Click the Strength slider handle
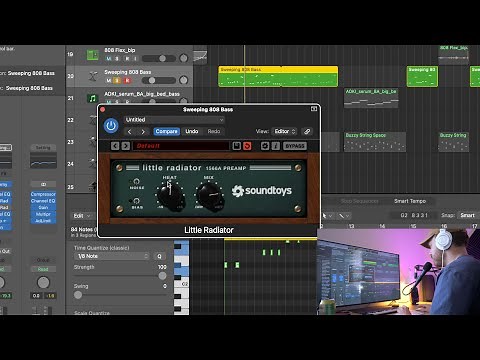Image resolution: width=480 pixels, height=360 pixels. pyautogui.click(x=162, y=276)
